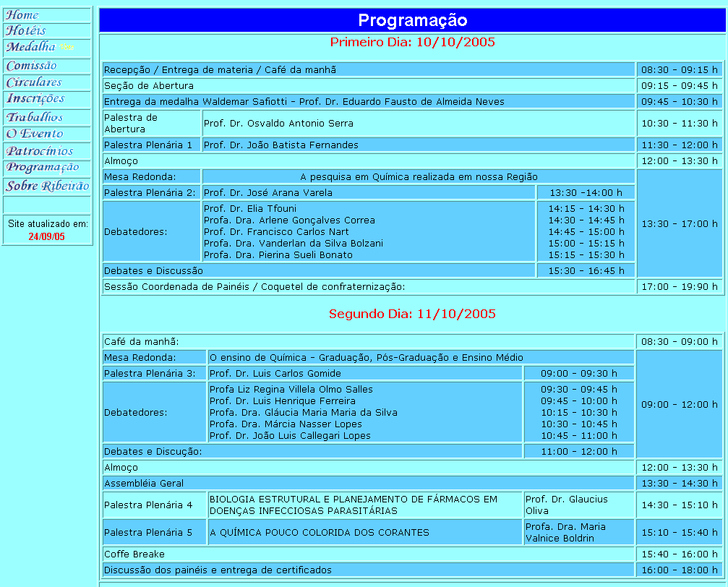The height and width of the screenshot is (587, 728).
Task: Select Discussão dos painéis e entrega de certificados
Action: [x=218, y=570]
